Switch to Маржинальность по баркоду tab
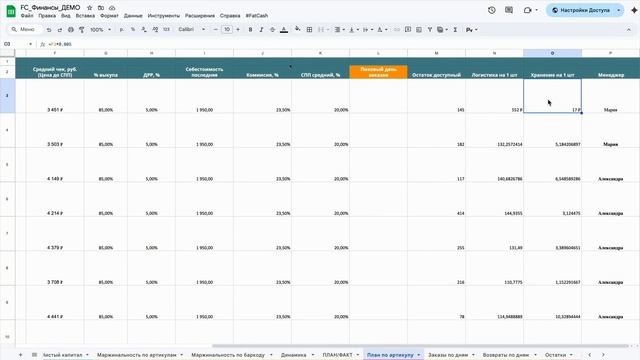The height and width of the screenshot is (360, 640). tap(228, 355)
